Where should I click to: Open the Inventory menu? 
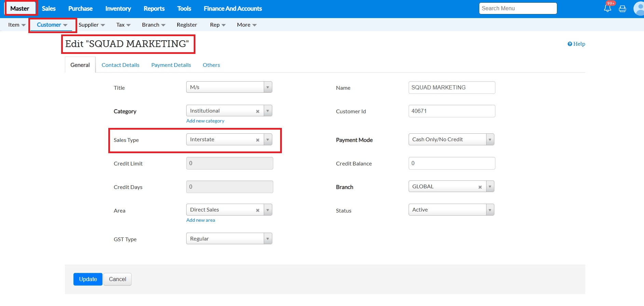(118, 9)
